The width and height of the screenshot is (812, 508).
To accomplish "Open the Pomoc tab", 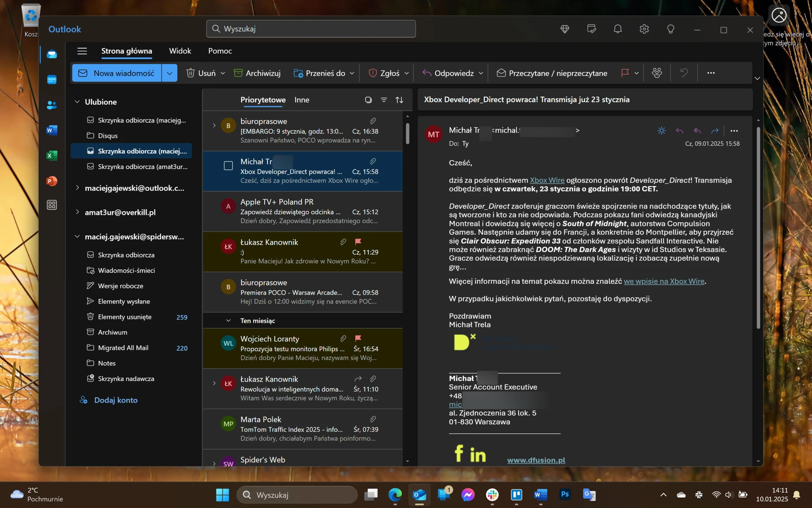I will [220, 51].
